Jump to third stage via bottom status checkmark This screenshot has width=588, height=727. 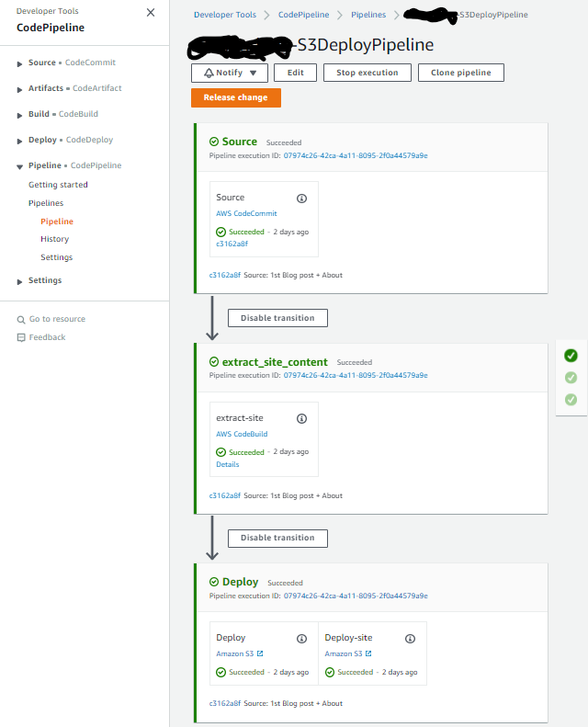(571, 399)
